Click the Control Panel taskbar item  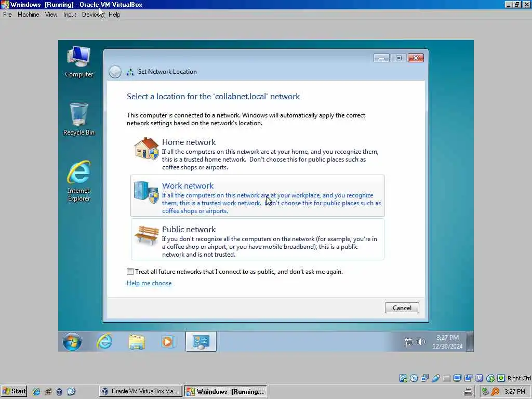(201, 341)
